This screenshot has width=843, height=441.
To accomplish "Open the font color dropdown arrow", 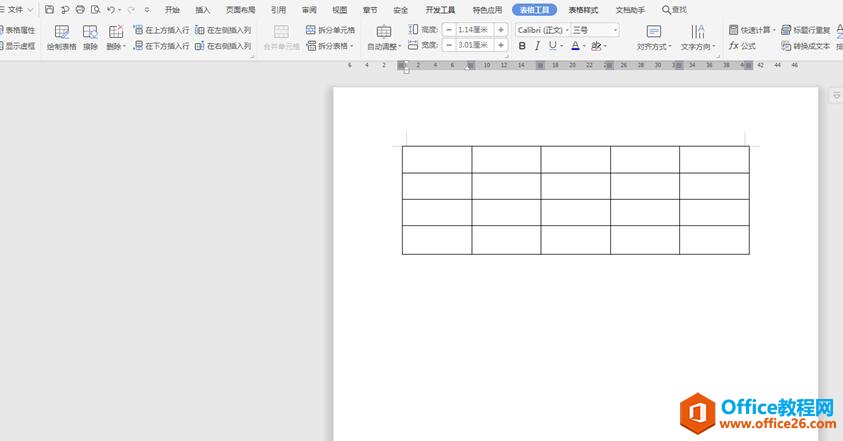I will pyautogui.click(x=584, y=46).
